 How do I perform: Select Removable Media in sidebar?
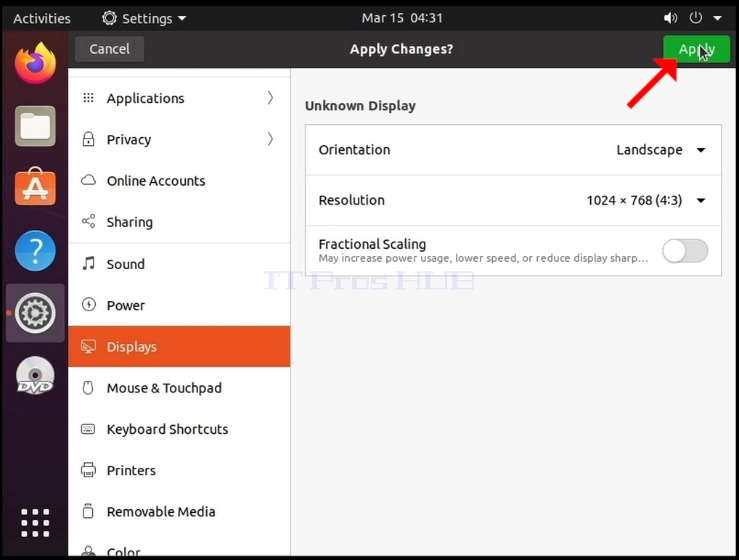point(179,511)
